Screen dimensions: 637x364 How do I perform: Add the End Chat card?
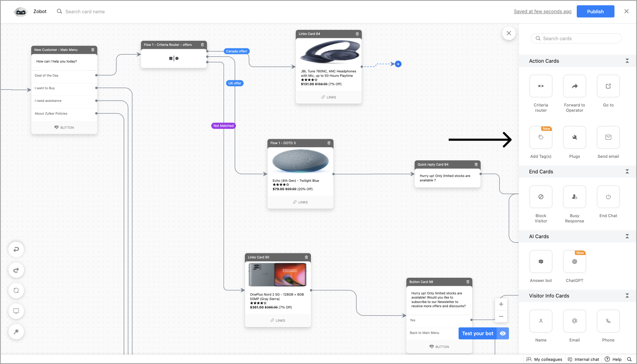pos(608,197)
